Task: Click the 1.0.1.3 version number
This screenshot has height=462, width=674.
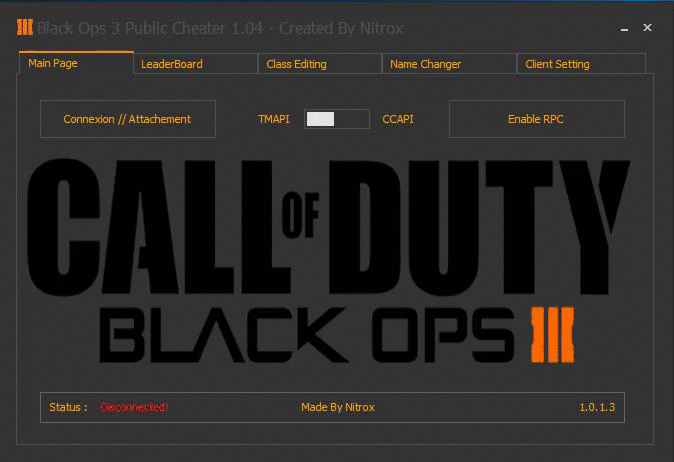Action: (x=597, y=407)
